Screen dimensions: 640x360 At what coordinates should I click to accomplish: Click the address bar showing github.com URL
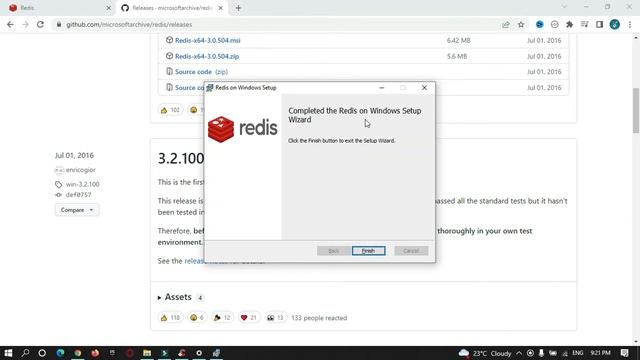(278, 24)
